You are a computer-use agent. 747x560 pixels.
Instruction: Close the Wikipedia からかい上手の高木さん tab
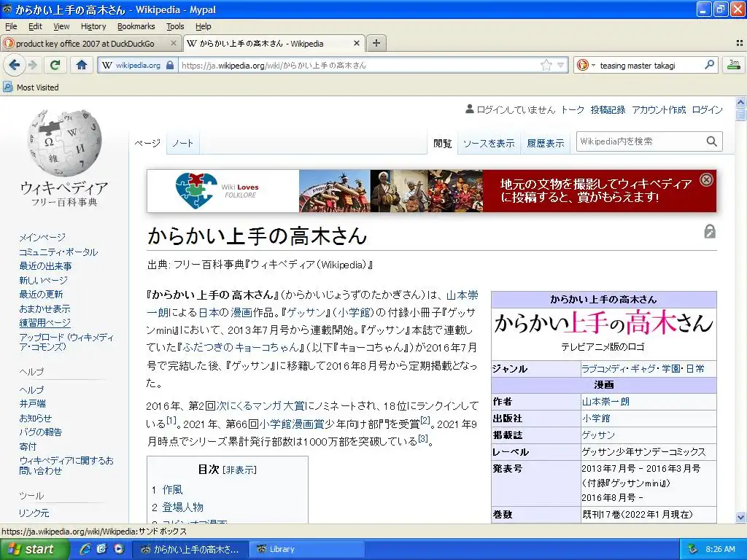pyautogui.click(x=356, y=43)
